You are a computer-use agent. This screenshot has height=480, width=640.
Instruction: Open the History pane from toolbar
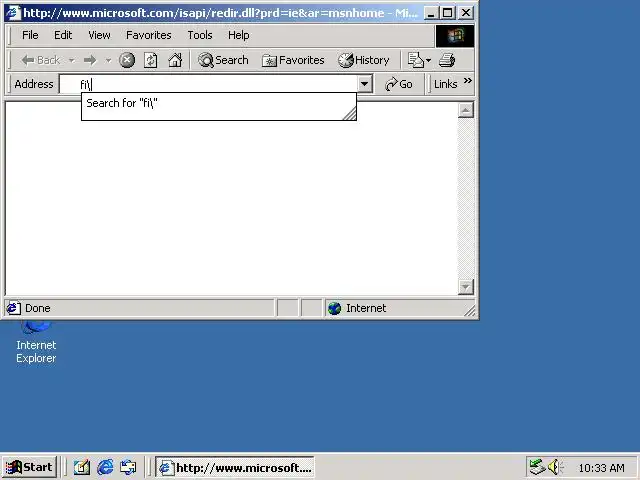click(364, 60)
